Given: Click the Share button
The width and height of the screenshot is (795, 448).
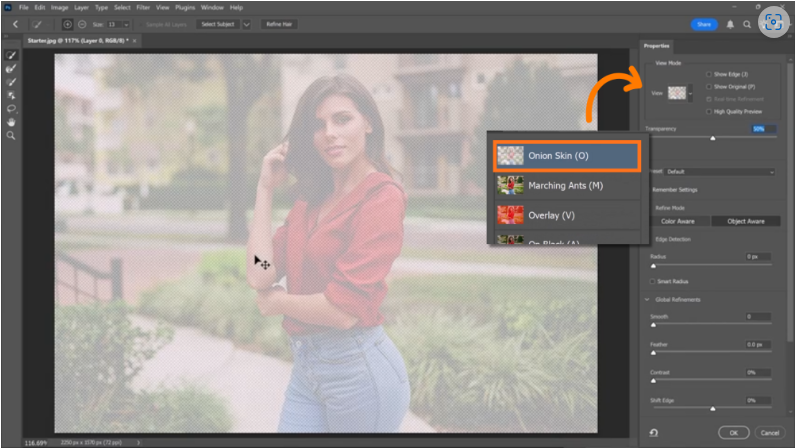Looking at the screenshot, I should [x=704, y=24].
